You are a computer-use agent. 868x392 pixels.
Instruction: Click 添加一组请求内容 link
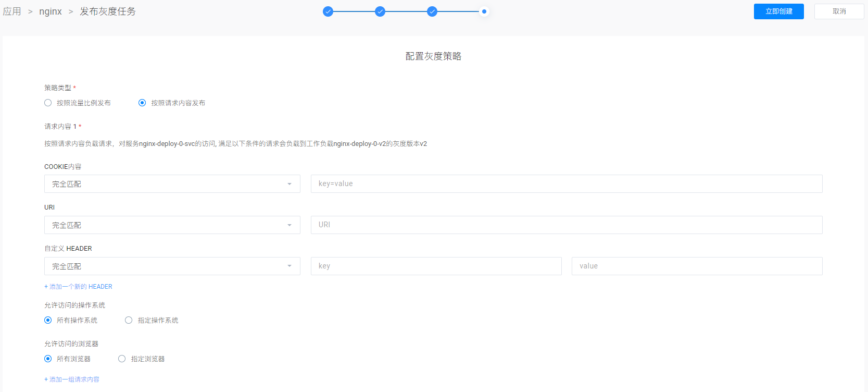(72, 379)
